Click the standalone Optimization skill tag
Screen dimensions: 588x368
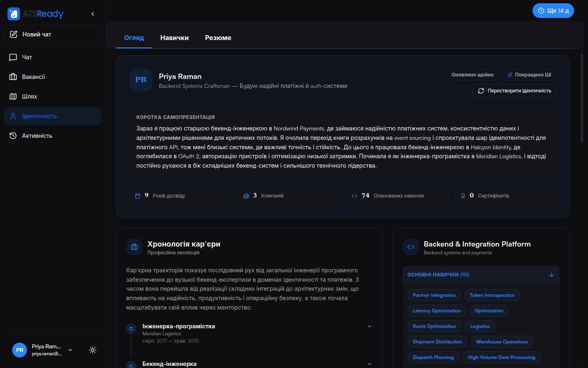[489, 311]
